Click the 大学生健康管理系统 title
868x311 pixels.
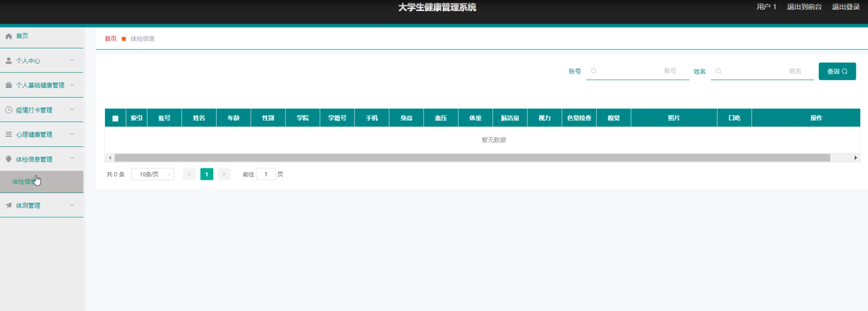(437, 7)
